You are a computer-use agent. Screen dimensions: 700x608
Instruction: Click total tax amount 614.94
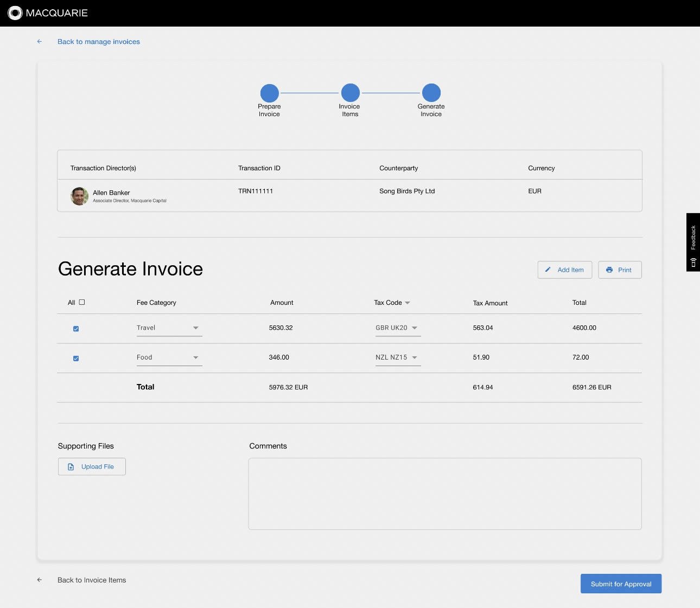(483, 387)
